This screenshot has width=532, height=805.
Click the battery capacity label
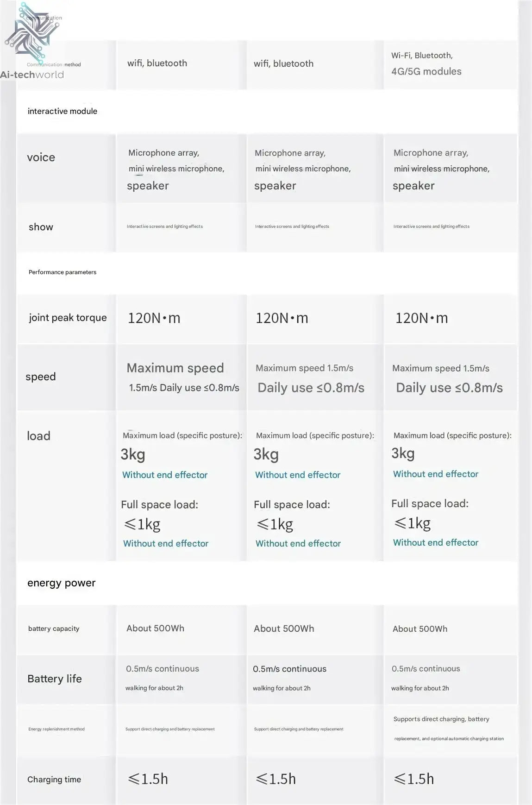(x=54, y=629)
